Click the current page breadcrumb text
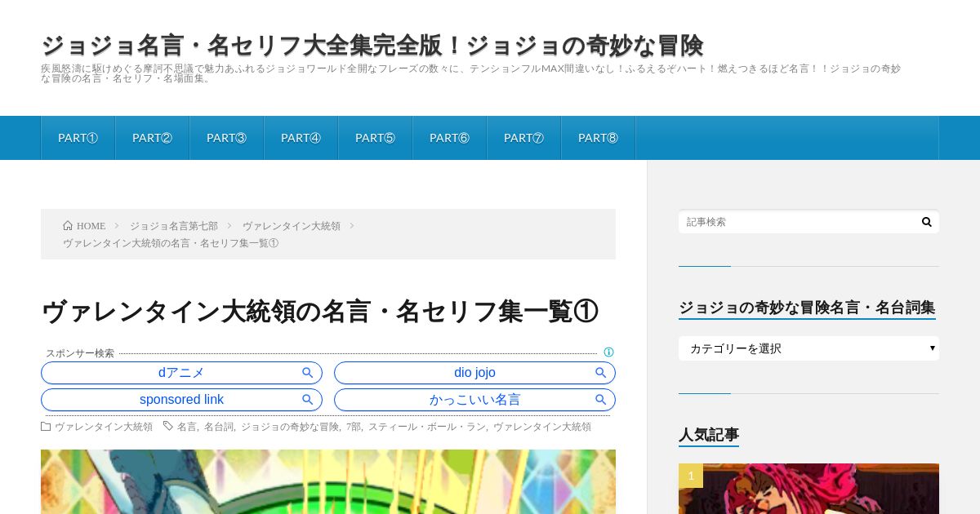The height and width of the screenshot is (514, 980). click(x=171, y=243)
